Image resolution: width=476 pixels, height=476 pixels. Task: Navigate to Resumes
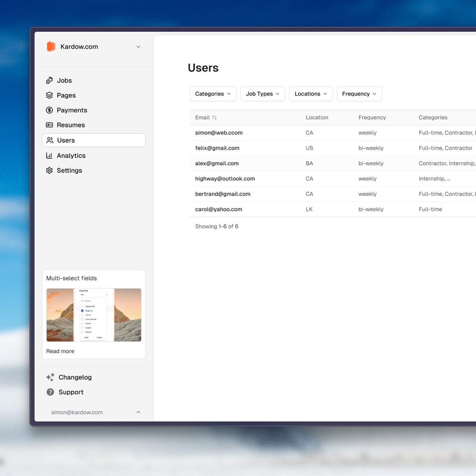(x=71, y=125)
